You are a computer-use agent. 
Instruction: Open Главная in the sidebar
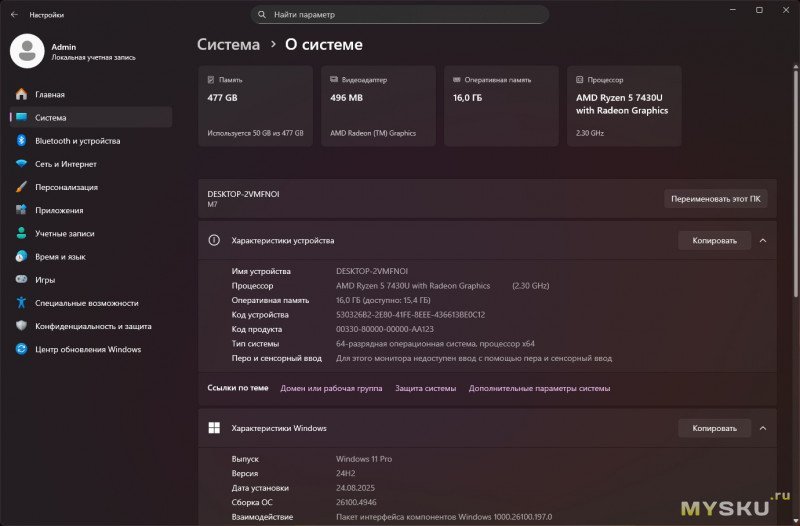click(91, 94)
